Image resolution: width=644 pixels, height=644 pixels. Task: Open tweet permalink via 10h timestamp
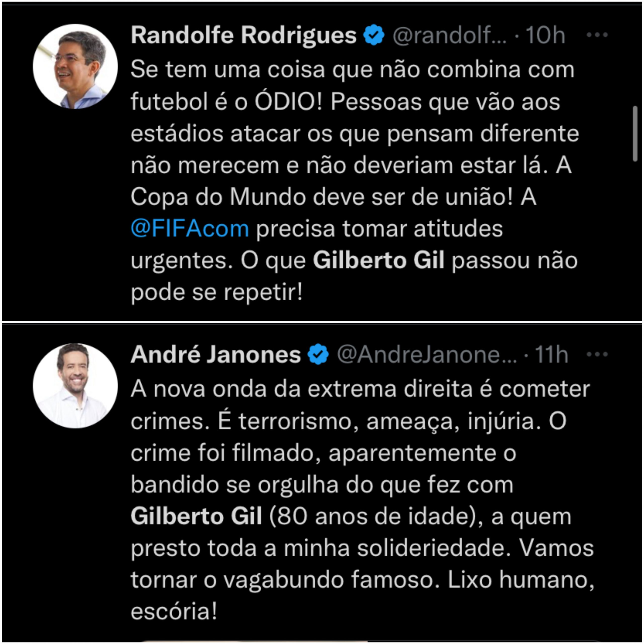coord(545,35)
